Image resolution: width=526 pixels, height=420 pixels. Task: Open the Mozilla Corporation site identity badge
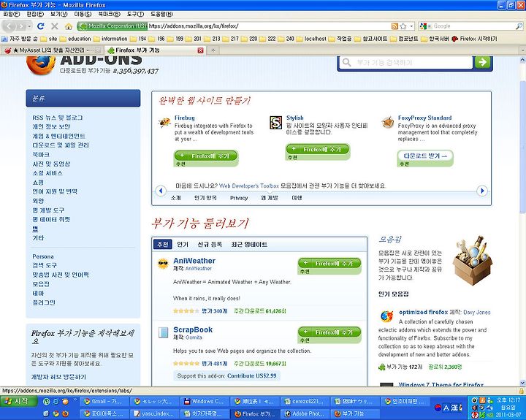click(113, 26)
